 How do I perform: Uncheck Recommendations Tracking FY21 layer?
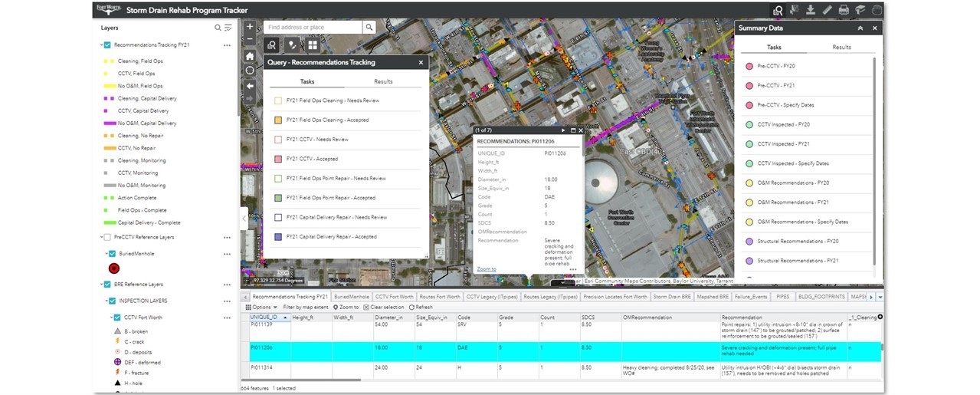click(x=107, y=45)
